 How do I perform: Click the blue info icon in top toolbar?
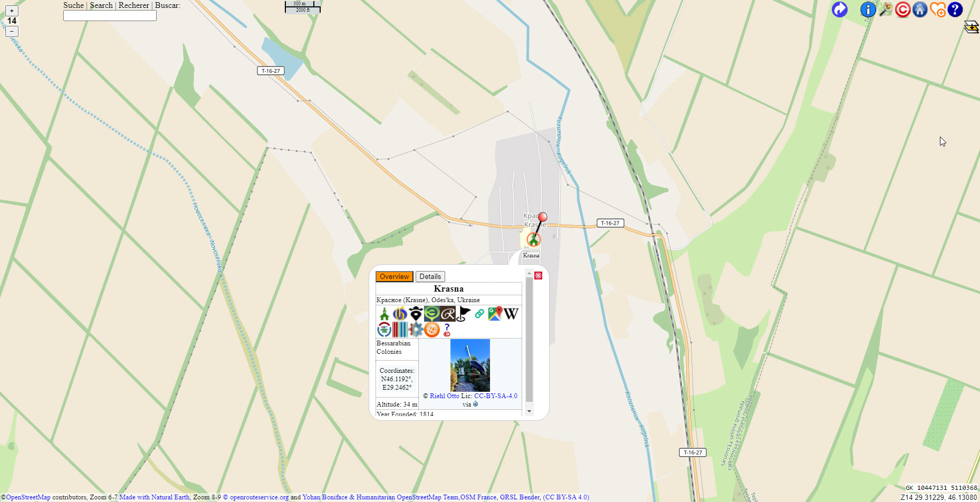click(868, 9)
